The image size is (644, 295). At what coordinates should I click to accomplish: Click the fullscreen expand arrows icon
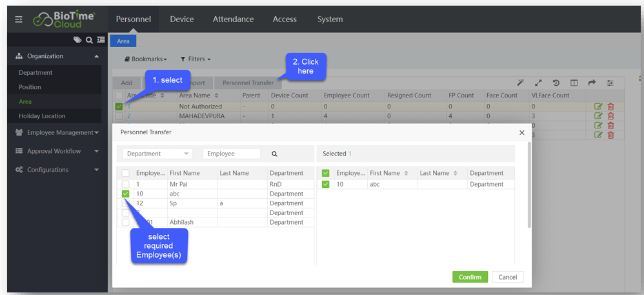point(538,83)
